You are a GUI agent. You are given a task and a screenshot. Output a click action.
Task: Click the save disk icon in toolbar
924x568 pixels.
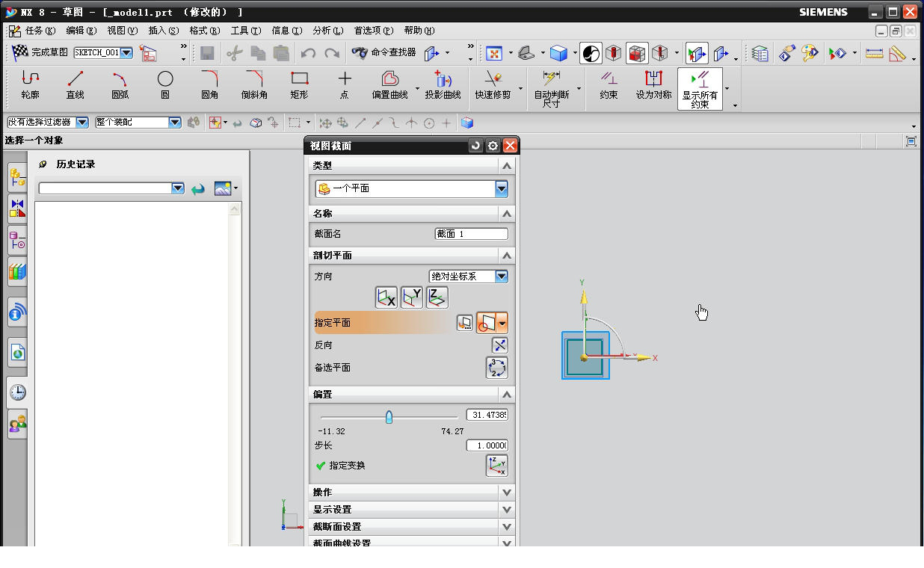point(207,53)
